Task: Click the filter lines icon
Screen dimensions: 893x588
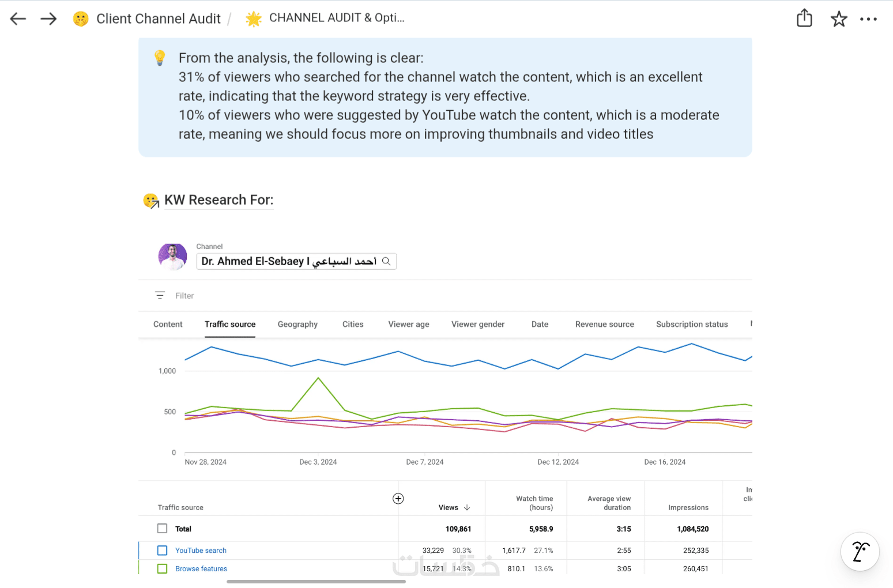Action: [x=160, y=295]
